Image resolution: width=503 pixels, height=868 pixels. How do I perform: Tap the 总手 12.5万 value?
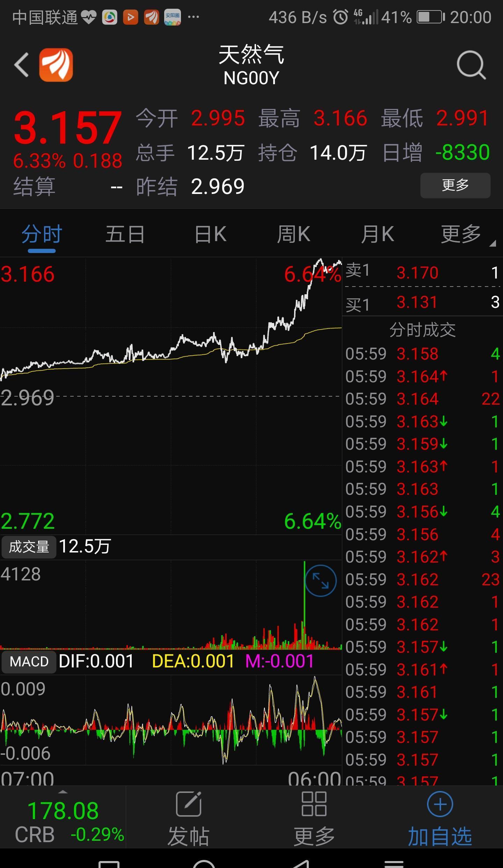(215, 153)
